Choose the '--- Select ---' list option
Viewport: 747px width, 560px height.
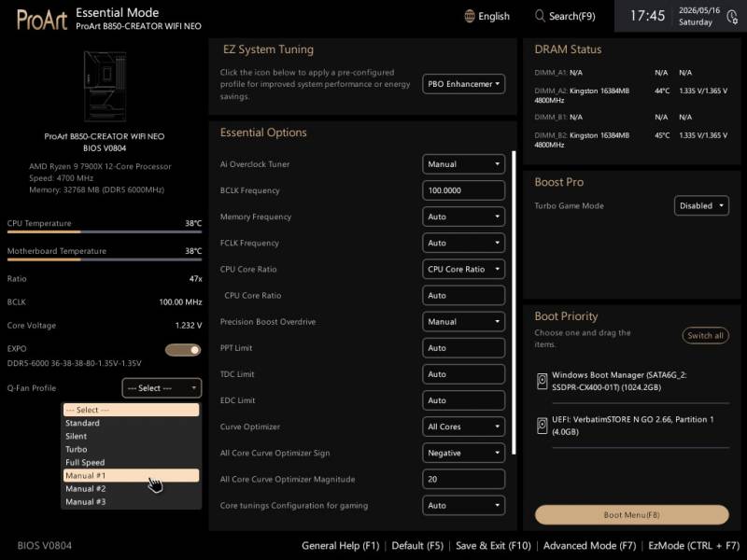tap(132, 410)
